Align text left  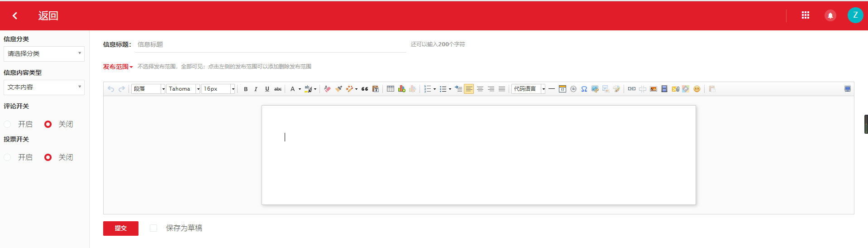[469, 89]
